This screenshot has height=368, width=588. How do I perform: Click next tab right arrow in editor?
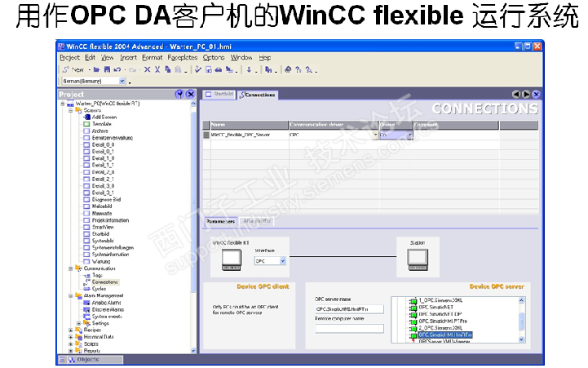(526, 95)
